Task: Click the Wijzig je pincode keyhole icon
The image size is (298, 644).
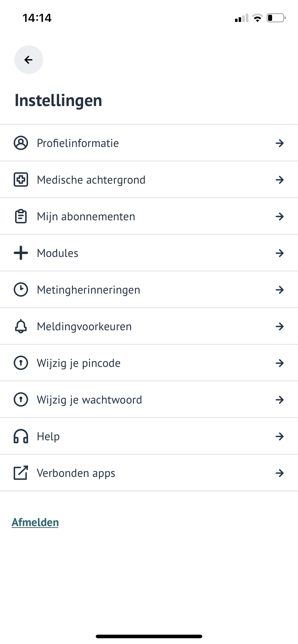Action: (x=21, y=363)
